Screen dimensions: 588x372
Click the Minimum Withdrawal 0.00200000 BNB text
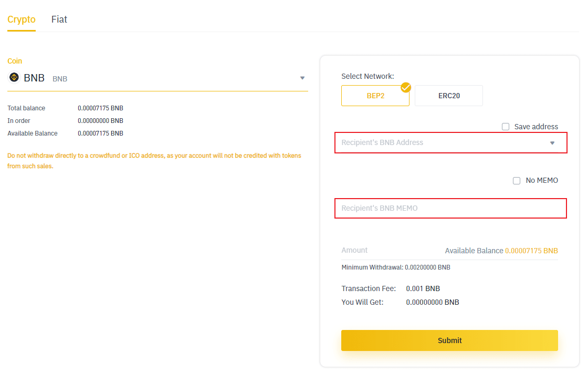point(396,267)
